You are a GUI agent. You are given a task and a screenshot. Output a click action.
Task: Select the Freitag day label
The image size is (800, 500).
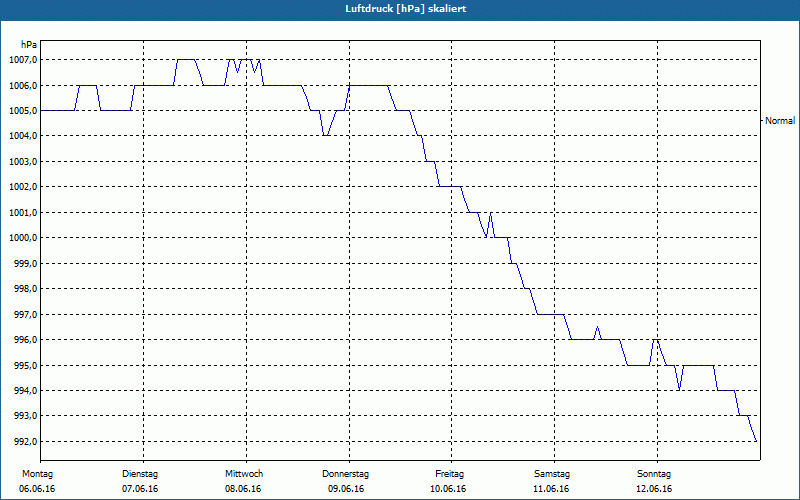(x=449, y=474)
